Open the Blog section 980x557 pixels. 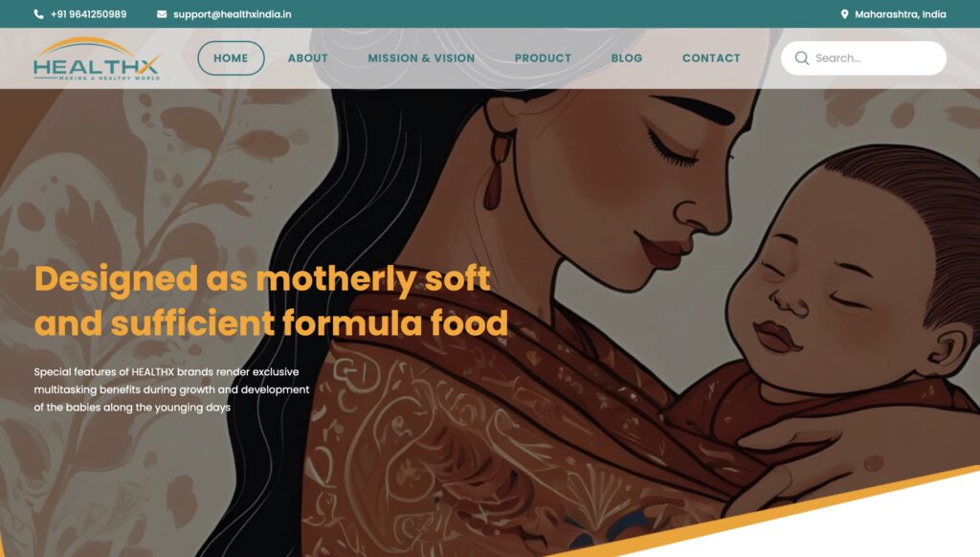(626, 58)
